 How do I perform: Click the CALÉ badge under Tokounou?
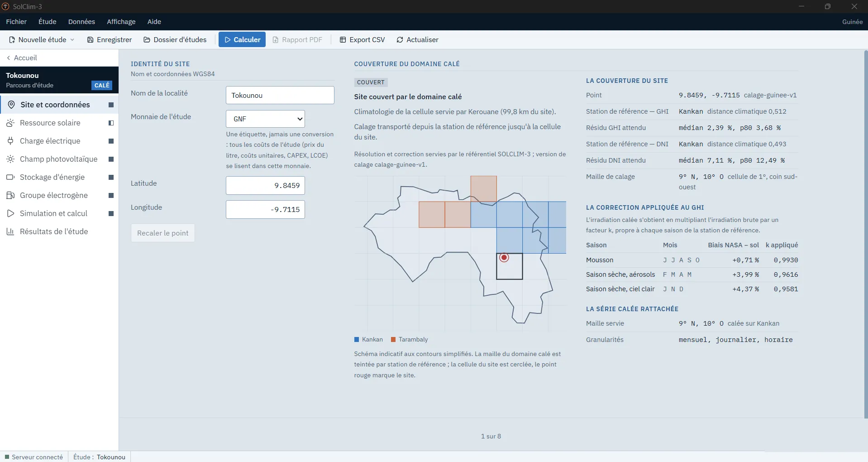(102, 85)
